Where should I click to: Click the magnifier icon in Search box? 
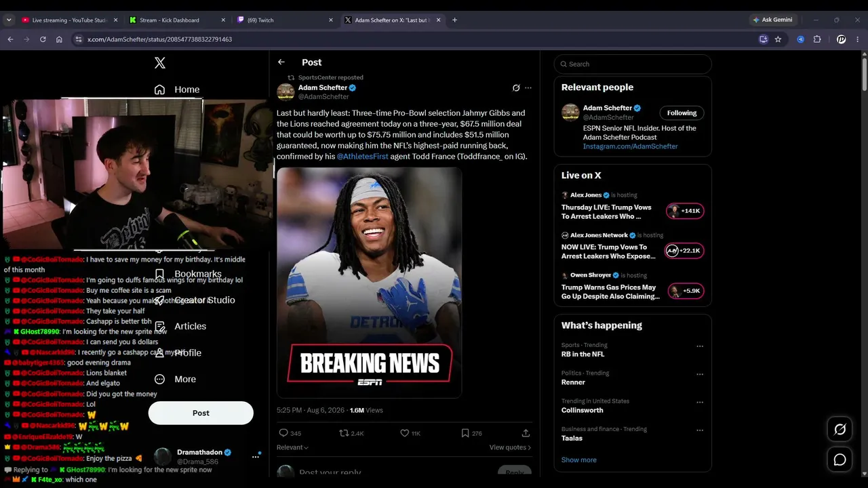pyautogui.click(x=562, y=64)
